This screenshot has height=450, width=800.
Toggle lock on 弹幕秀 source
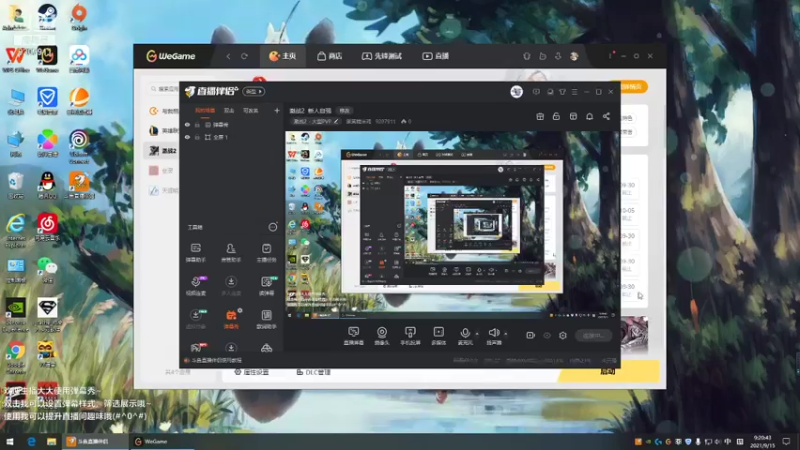click(x=197, y=124)
